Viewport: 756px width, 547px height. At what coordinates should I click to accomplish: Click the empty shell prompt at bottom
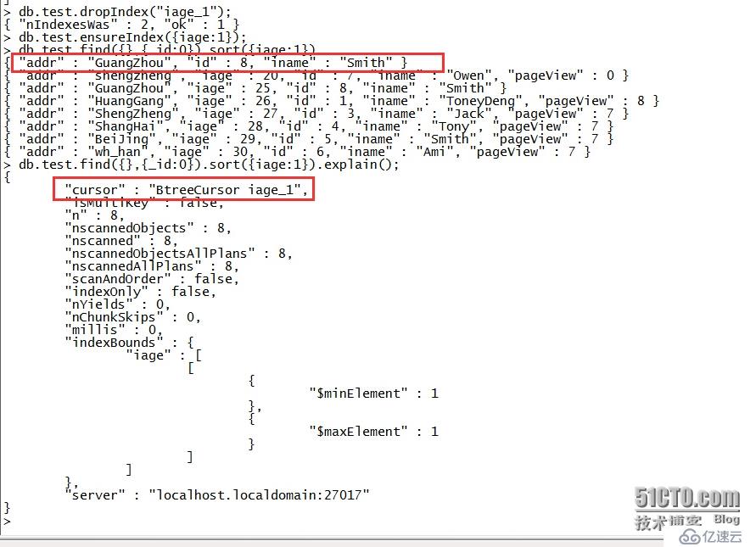click(7, 521)
